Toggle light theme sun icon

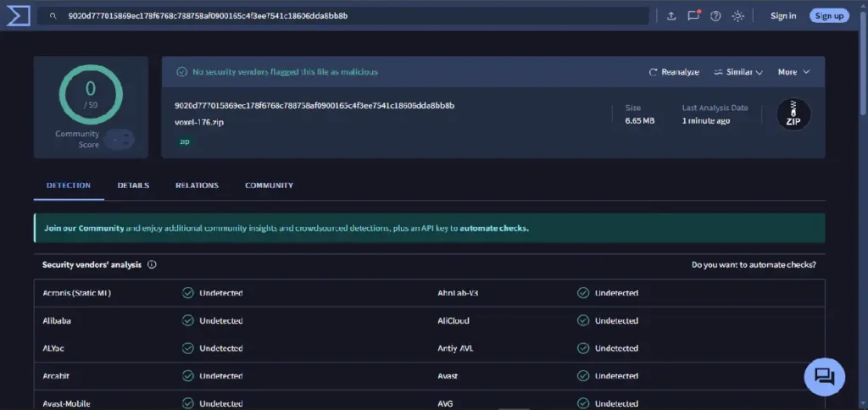pos(738,16)
